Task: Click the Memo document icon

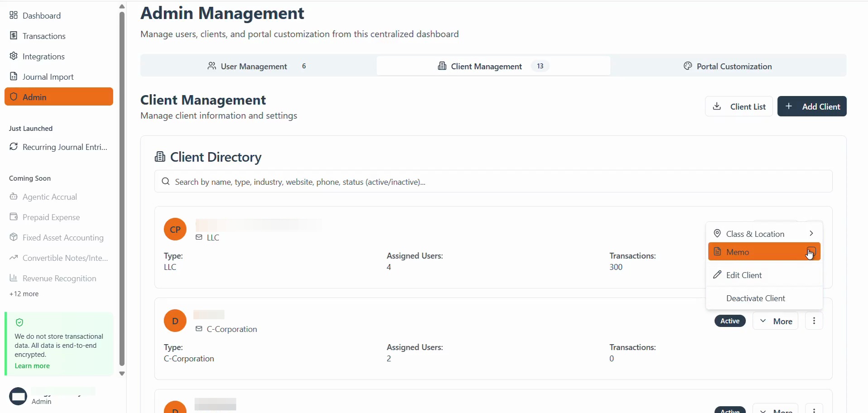Action: click(717, 251)
